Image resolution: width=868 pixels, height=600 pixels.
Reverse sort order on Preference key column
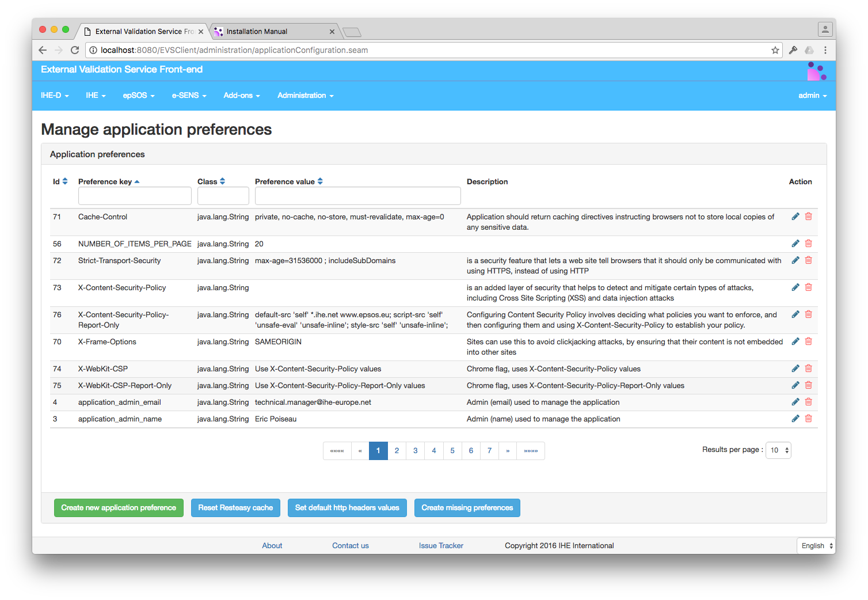point(137,181)
